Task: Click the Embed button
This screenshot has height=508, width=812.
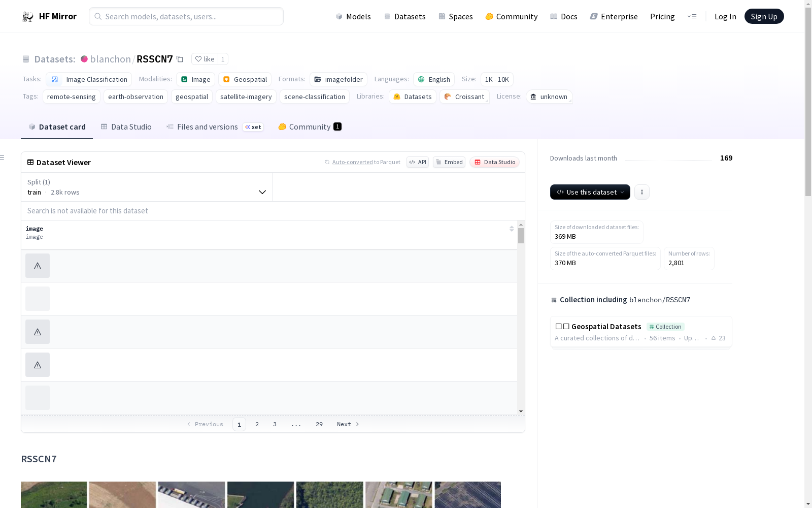Action: [449, 162]
